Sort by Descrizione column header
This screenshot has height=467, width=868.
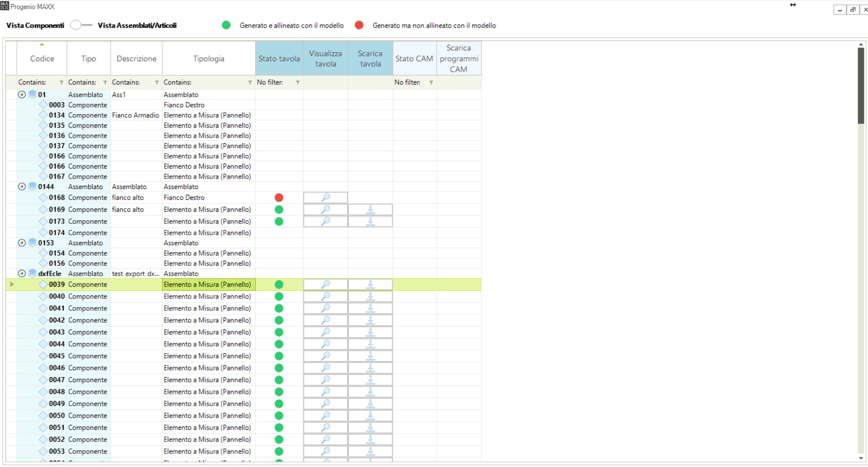[136, 59]
